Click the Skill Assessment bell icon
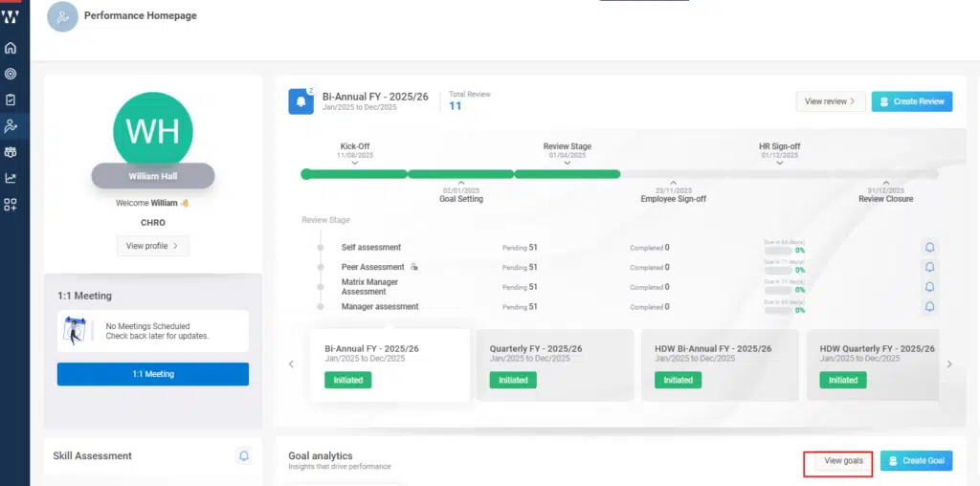Viewport: 980px width, 486px height. (244, 456)
